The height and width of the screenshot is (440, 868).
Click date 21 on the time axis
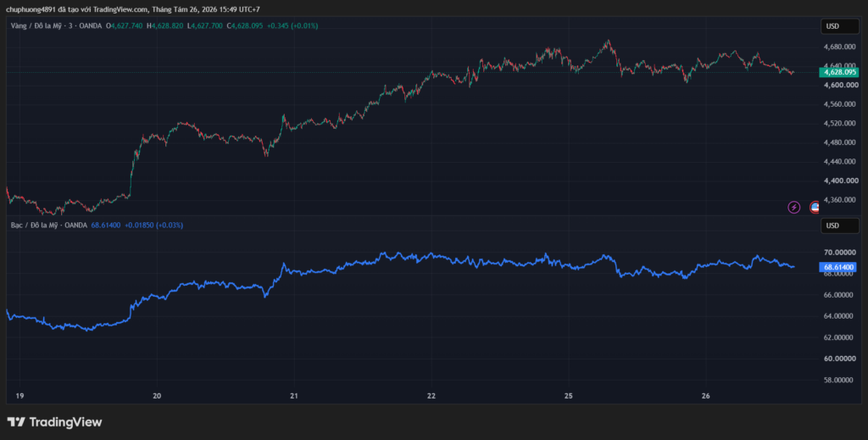tap(294, 396)
